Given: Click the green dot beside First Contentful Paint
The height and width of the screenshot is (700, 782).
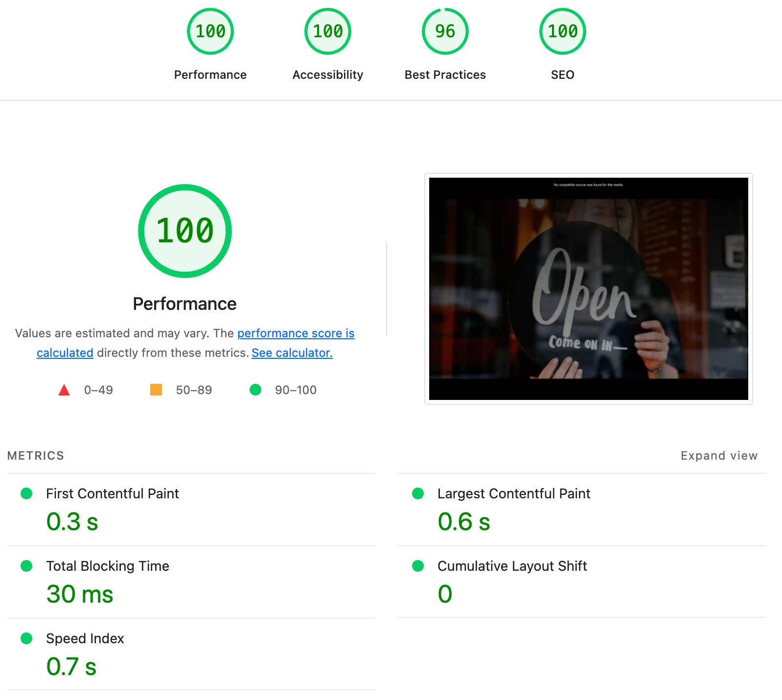Looking at the screenshot, I should click(26, 493).
